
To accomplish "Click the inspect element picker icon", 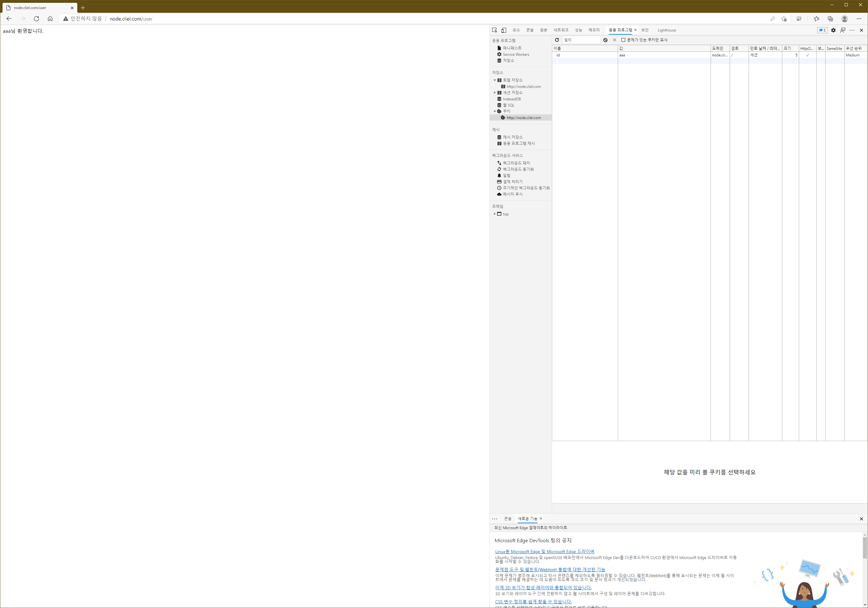I will 494,30.
